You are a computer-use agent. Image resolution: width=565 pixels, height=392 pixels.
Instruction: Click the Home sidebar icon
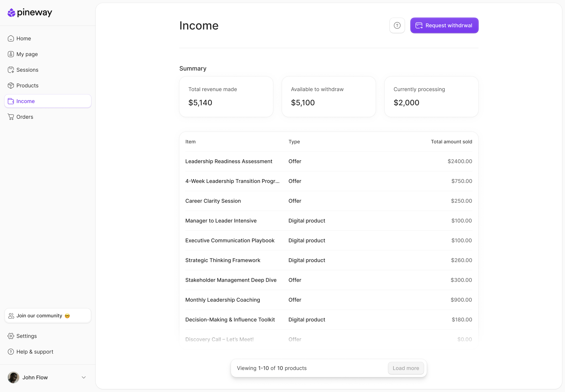coord(11,38)
